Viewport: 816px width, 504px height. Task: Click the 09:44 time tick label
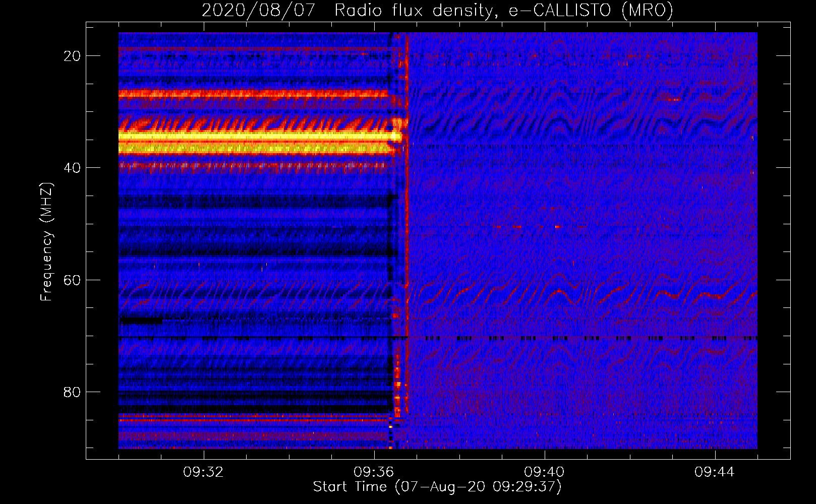pos(715,472)
